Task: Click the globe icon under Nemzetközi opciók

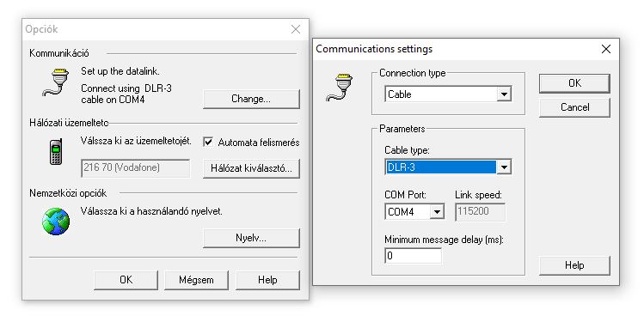Action: [56, 222]
